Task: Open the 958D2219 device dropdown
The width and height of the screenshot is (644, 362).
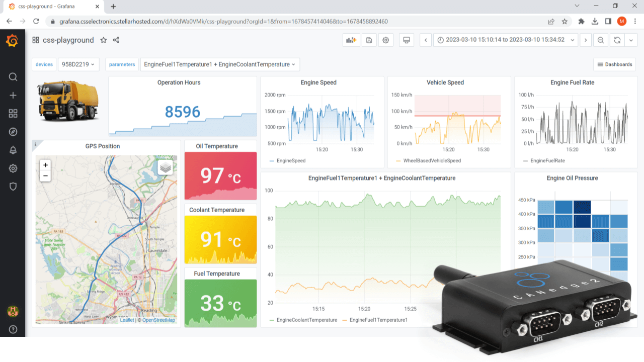Action: click(x=78, y=64)
